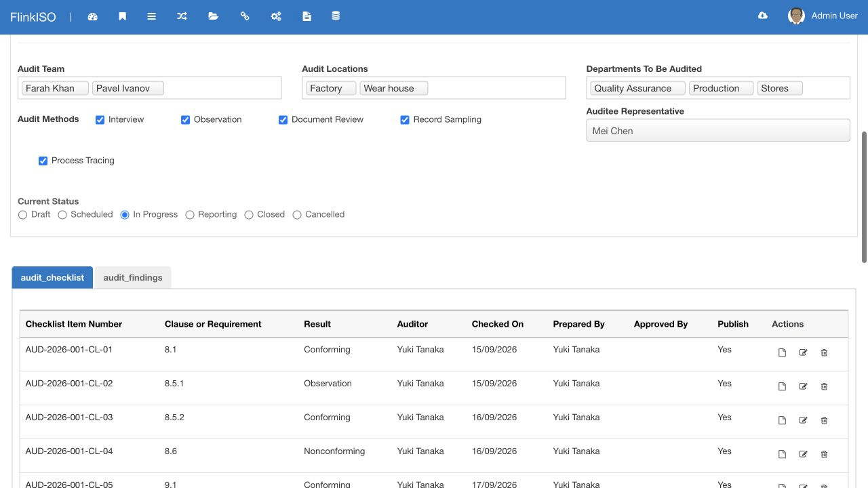Open the dashboard icon in navbar
The image size is (868, 488).
(93, 16)
